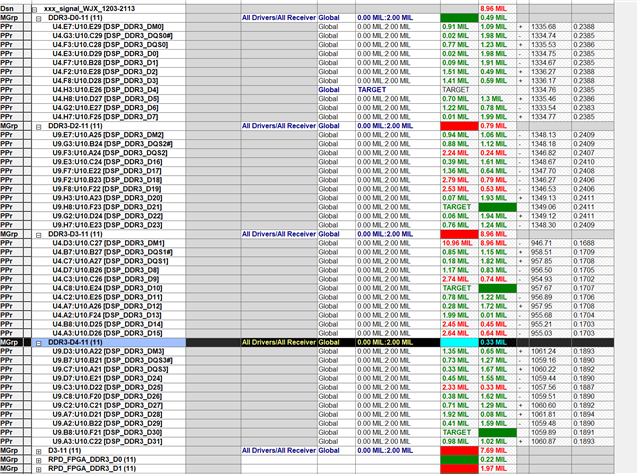This screenshot has width=638, height=474.
Task: Click the 2.33 MIL actual value for DSP_DDR3_D25
Action: (455, 387)
